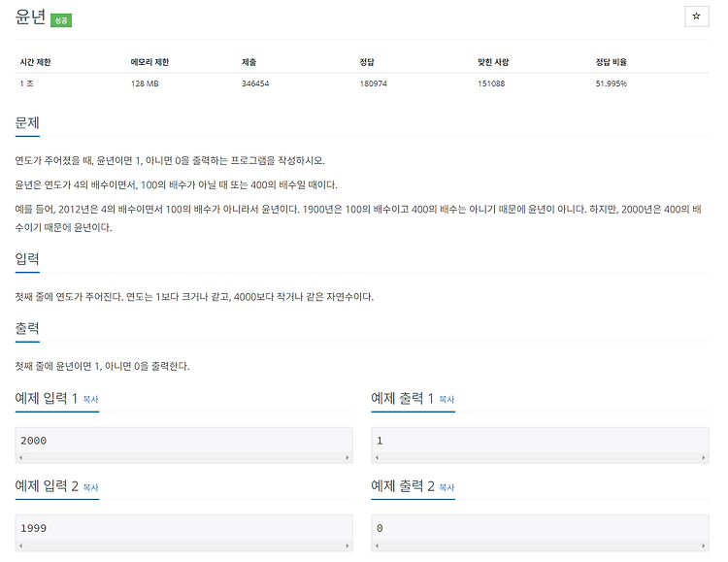Click left scroll arrow under 2000 box
Image resolution: width=728 pixels, height=562 pixels.
[21, 458]
